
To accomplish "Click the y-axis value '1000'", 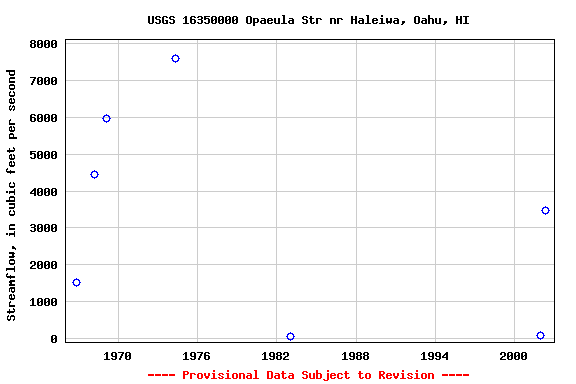I will coord(43,302).
